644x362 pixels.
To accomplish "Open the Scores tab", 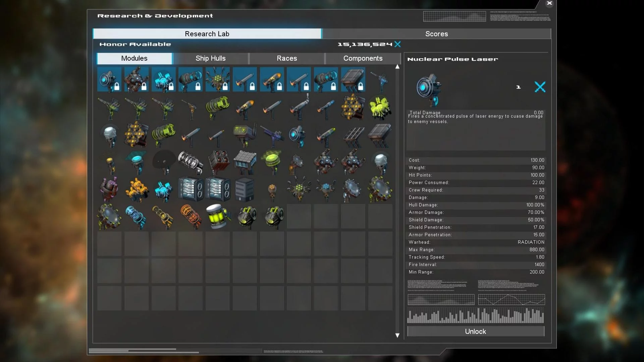I will [436, 34].
